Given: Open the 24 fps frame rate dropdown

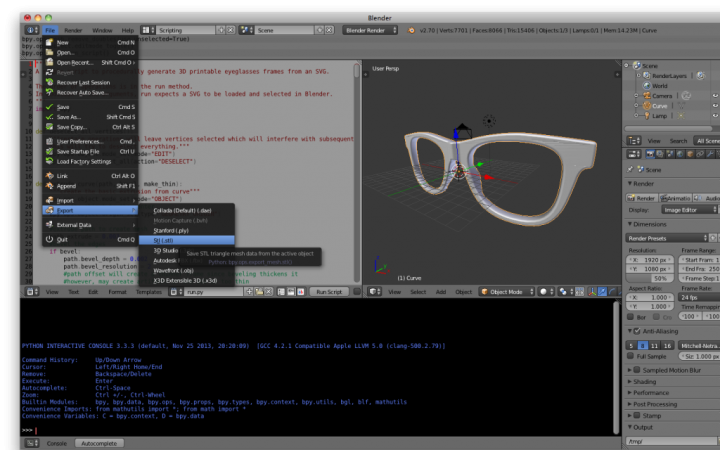Looking at the screenshot, I should (699, 298).
